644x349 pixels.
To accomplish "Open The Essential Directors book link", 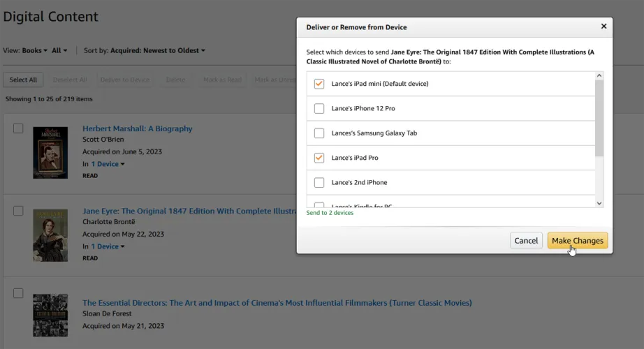I will click(x=277, y=303).
